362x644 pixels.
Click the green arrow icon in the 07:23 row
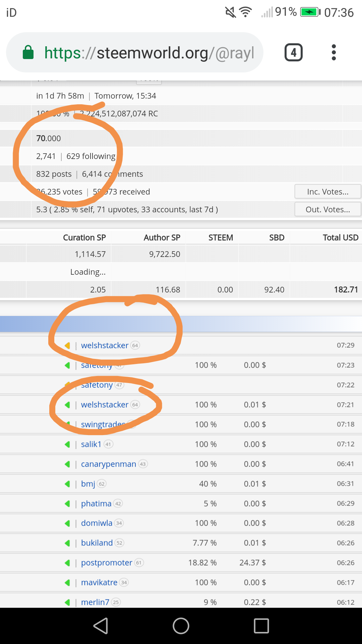(x=67, y=365)
